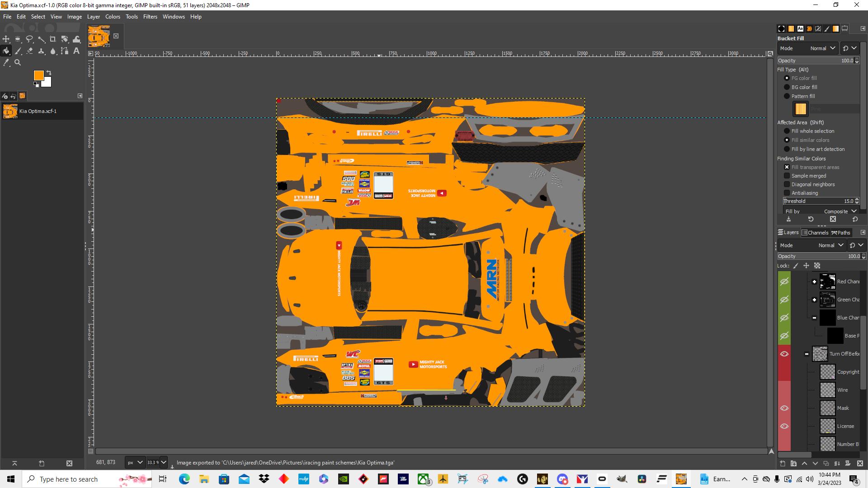Open the Filters menu

tap(150, 17)
